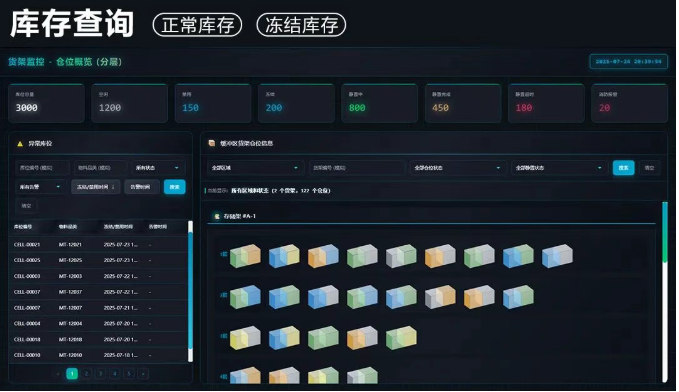Go to page 2 of abnormal cell list
The image size is (679, 392).
tap(86, 374)
